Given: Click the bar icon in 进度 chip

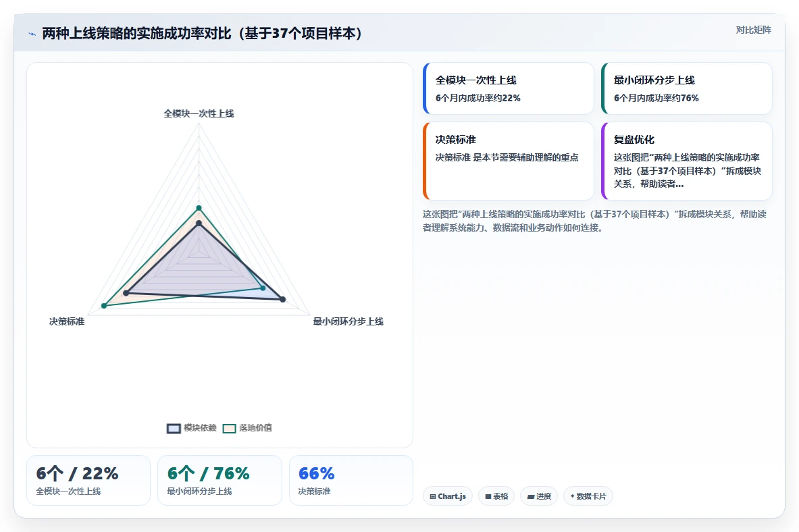Looking at the screenshot, I should pyautogui.click(x=530, y=497).
